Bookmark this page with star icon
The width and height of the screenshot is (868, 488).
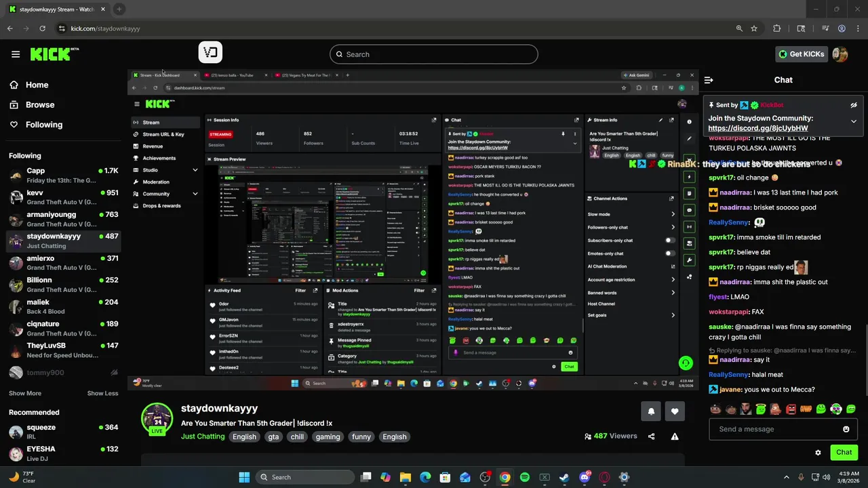[754, 28]
